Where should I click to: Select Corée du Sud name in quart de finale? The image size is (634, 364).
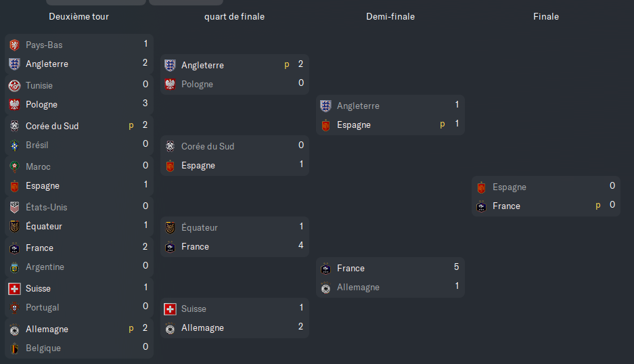click(x=208, y=146)
